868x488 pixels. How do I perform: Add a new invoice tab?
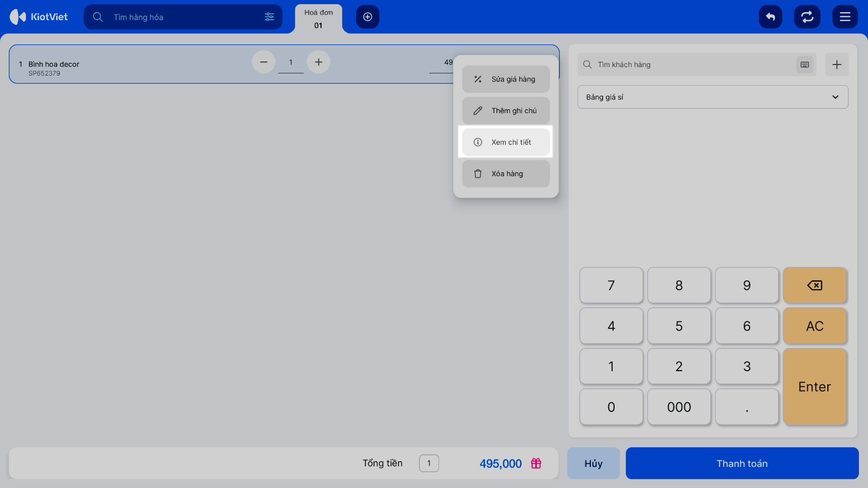pyautogui.click(x=368, y=17)
